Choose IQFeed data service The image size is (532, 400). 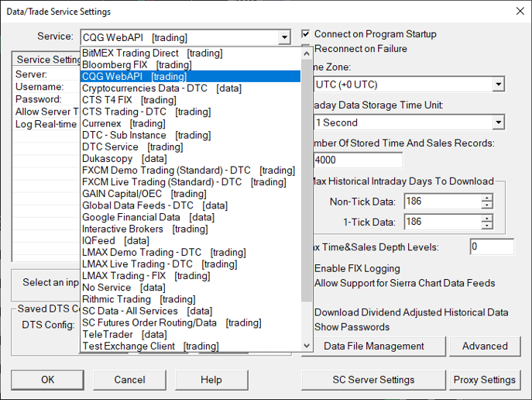click(x=190, y=240)
